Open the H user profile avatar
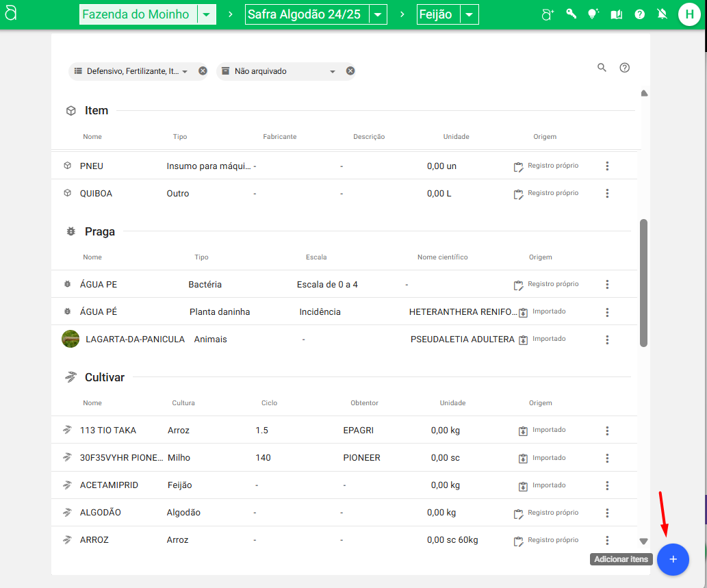This screenshot has height=588, width=707. 689,14
